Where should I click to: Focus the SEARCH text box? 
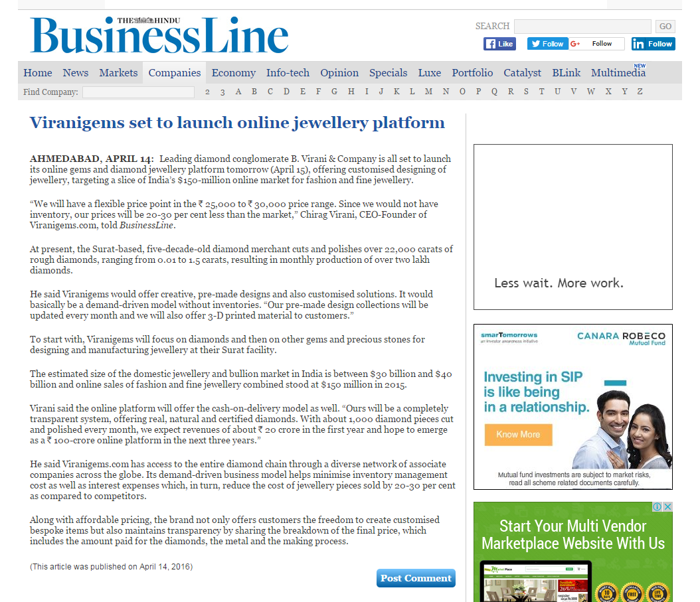[582, 27]
